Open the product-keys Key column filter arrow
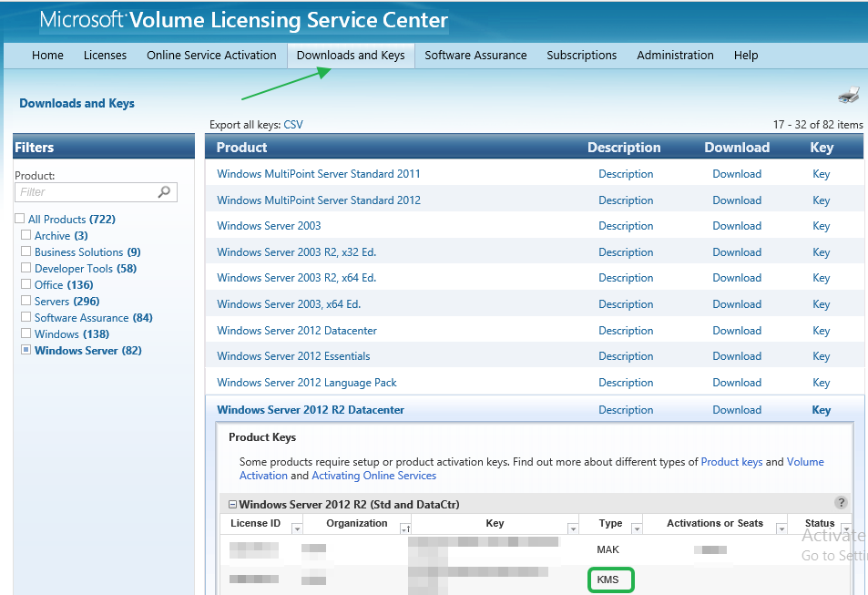 573,529
